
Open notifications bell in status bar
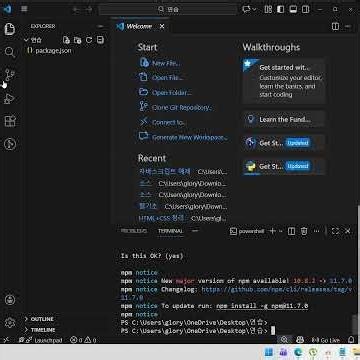point(351,340)
